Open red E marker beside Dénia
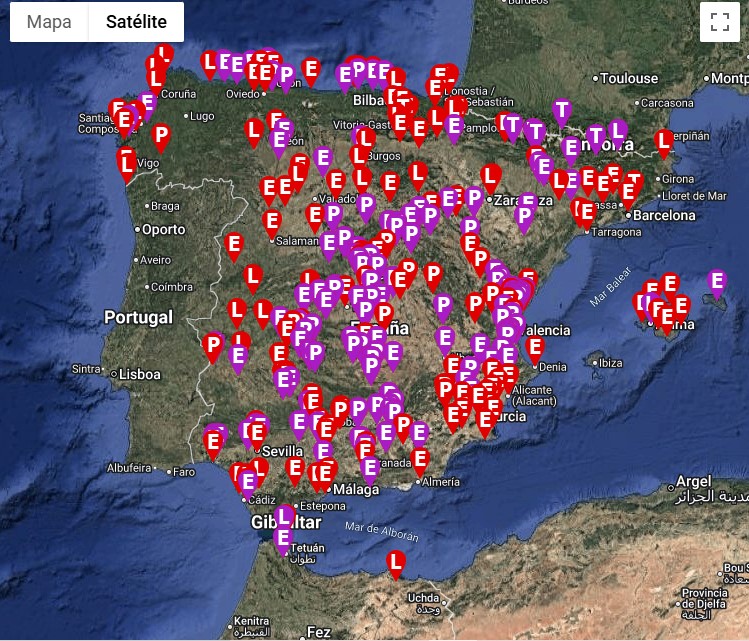749x641 pixels. pyautogui.click(x=535, y=348)
